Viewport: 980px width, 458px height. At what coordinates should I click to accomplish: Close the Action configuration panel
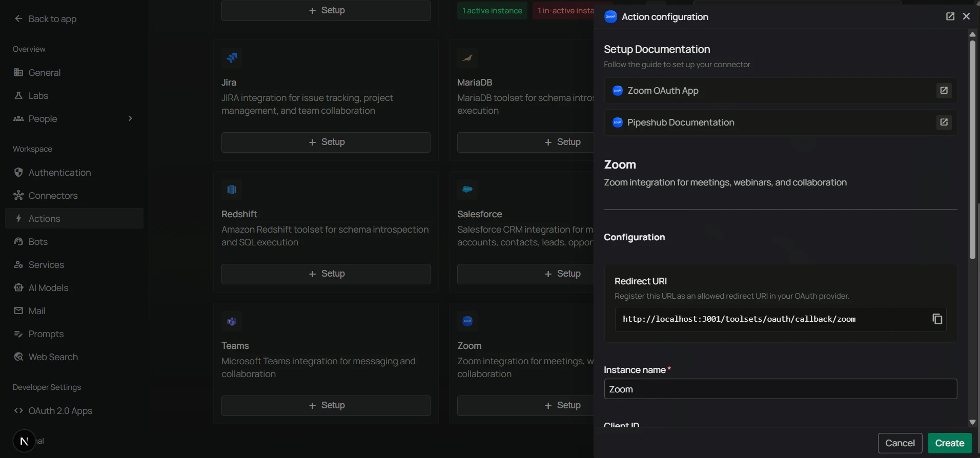[967, 16]
